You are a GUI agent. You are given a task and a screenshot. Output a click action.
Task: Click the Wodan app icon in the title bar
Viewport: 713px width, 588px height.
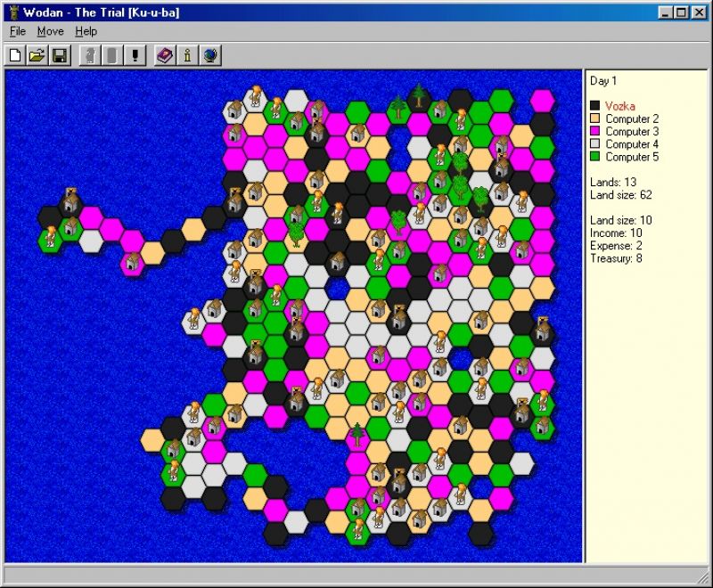pyautogui.click(x=14, y=12)
